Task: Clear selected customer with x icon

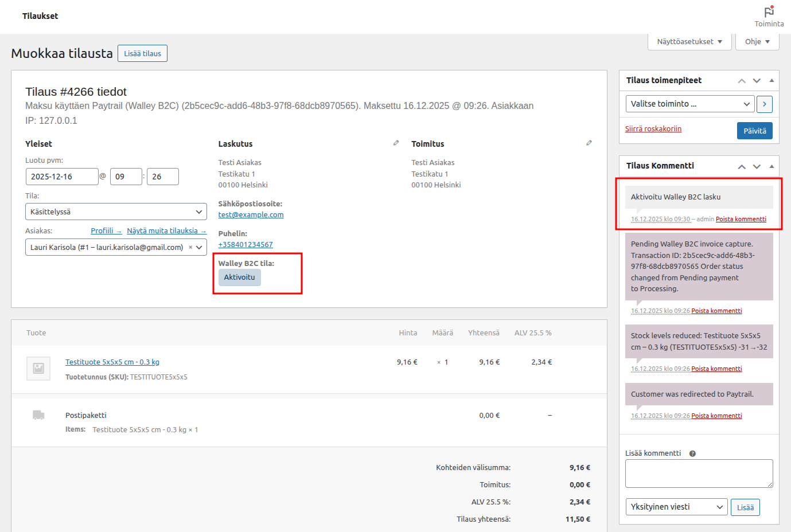Action: (190, 248)
